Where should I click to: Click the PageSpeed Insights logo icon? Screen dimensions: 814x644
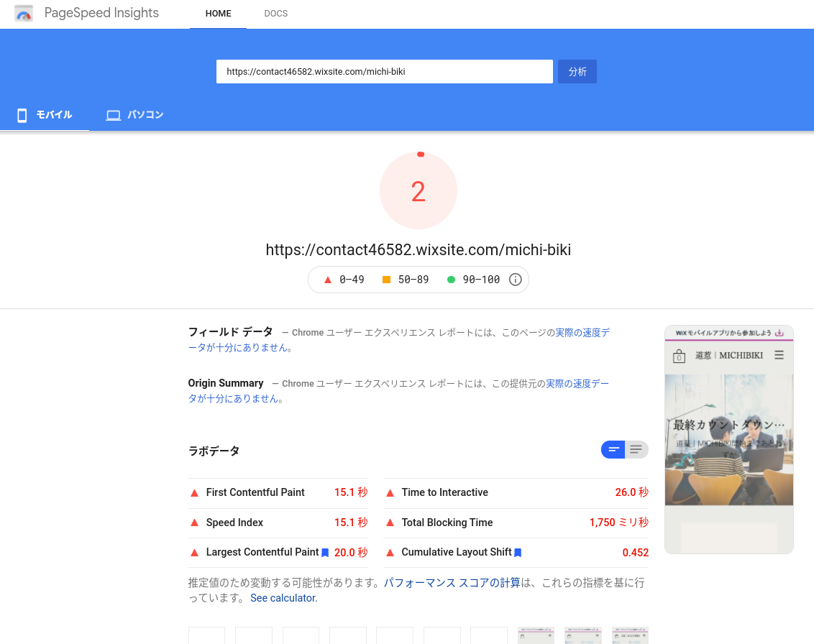(24, 14)
